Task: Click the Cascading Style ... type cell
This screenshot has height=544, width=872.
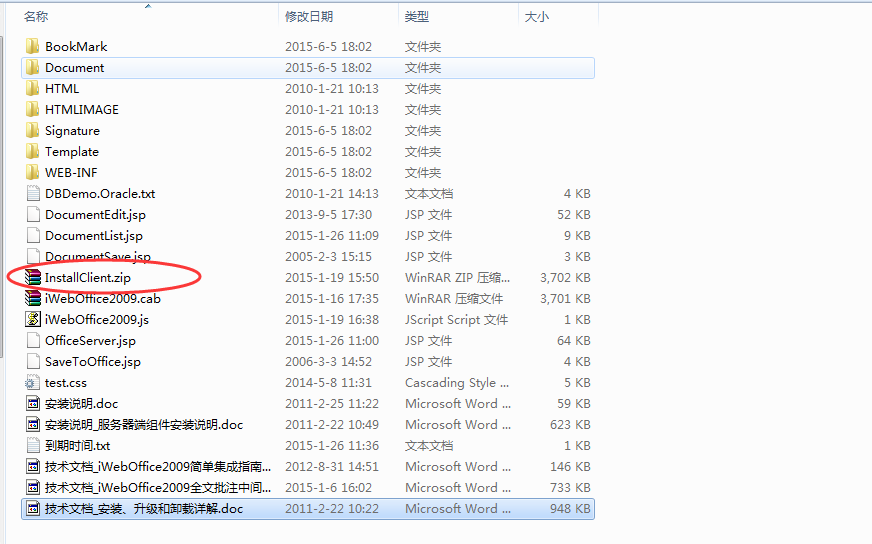Action: (457, 383)
